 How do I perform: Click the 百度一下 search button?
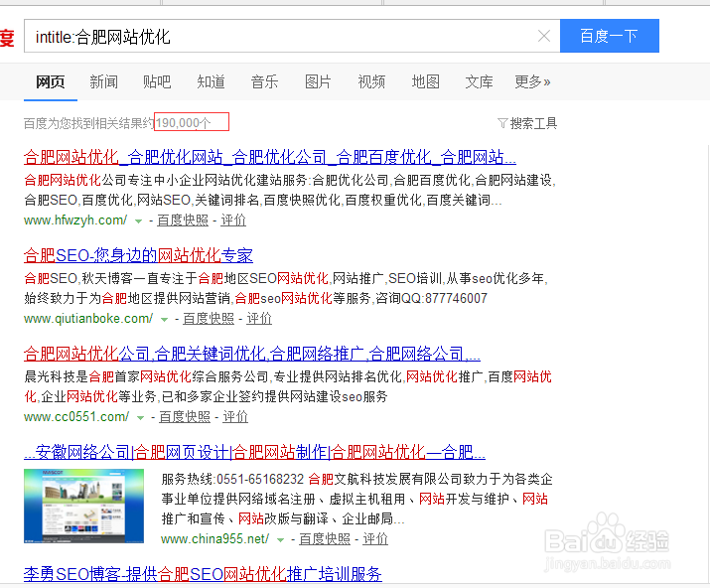coord(610,36)
